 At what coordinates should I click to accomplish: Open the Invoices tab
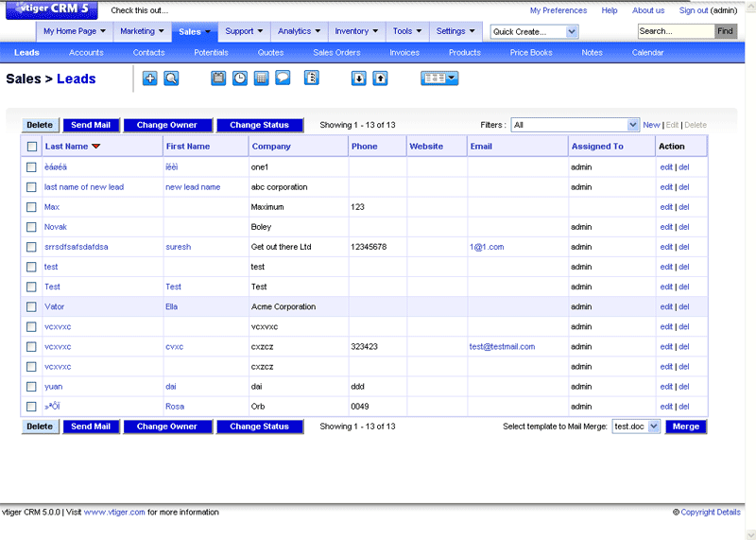404,53
